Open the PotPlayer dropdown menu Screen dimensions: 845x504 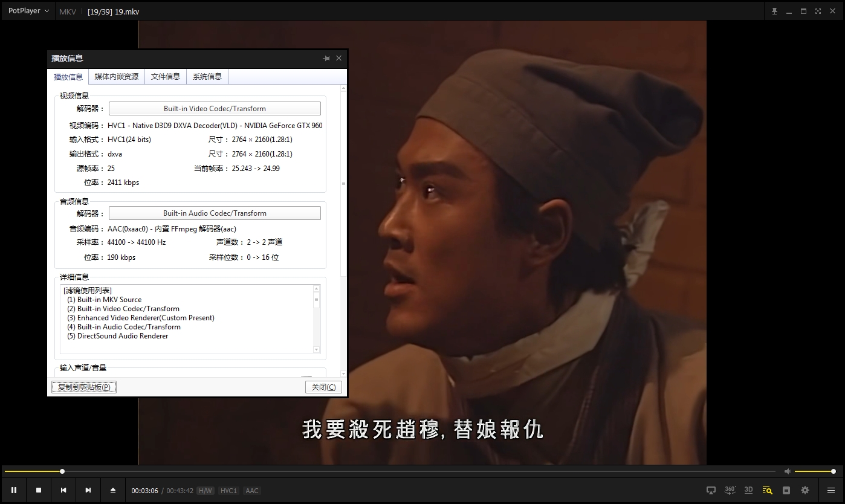[x=28, y=11]
